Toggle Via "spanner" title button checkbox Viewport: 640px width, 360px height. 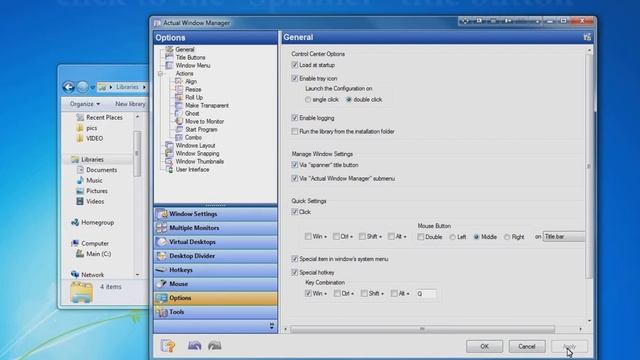[295, 165]
